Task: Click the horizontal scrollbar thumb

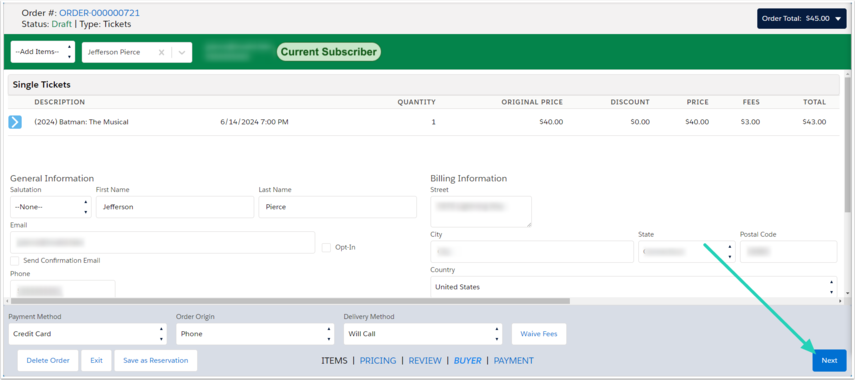Action: tap(290, 301)
